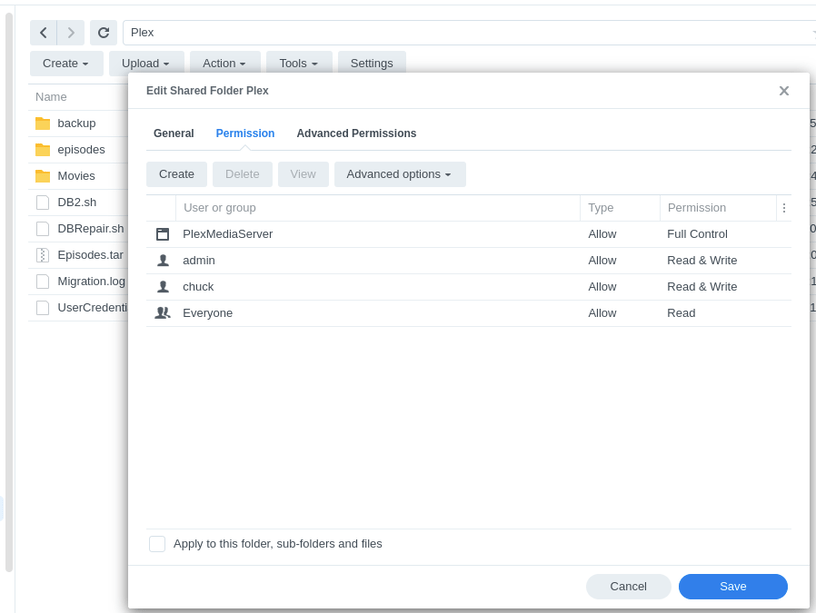Select the episodes folder icon
This screenshot has height=613, width=816.
pos(43,150)
